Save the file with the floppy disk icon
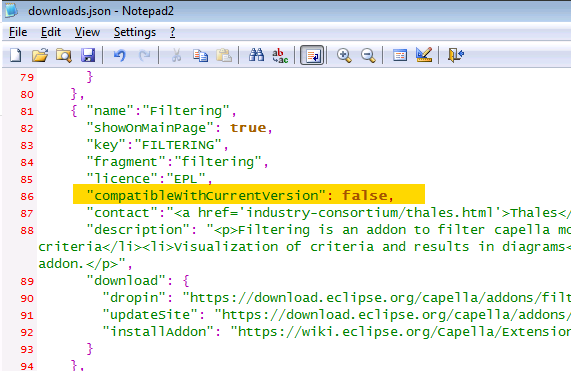This screenshot has width=571, height=371. [x=88, y=55]
